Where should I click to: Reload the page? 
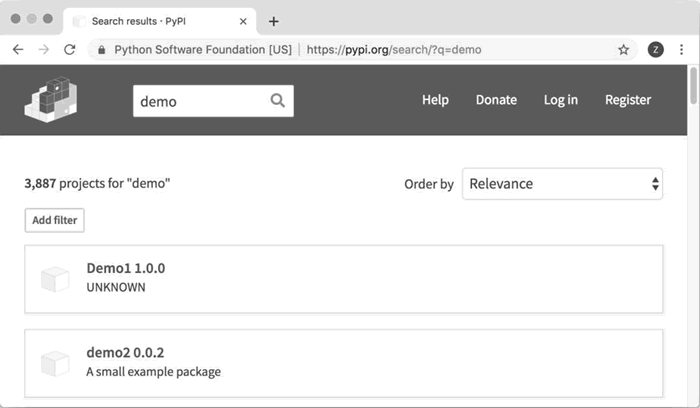tap(70, 50)
